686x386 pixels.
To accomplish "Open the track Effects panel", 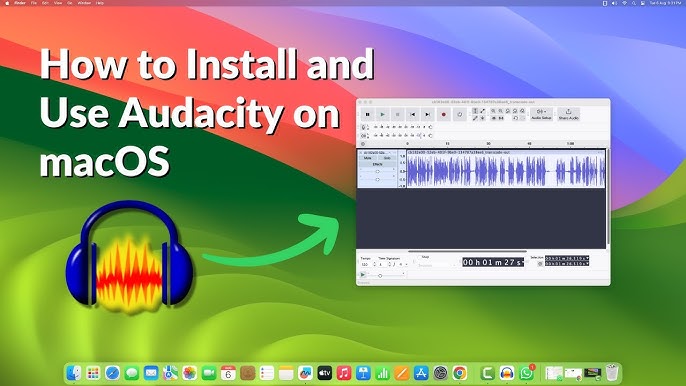I will tap(378, 164).
